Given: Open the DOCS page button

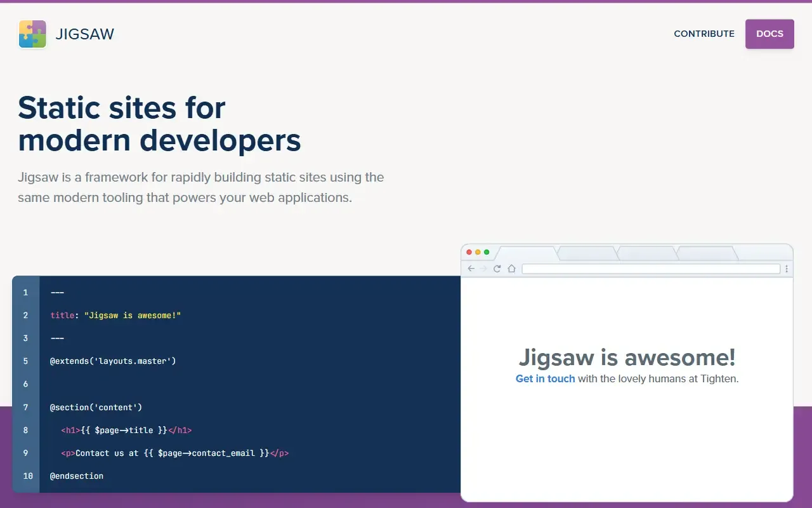Looking at the screenshot, I should (x=769, y=34).
